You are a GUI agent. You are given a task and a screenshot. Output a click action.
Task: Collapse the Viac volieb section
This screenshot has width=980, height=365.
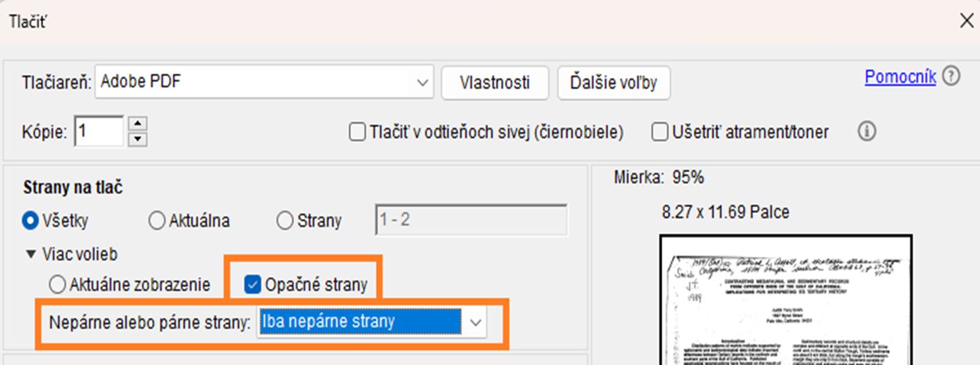pyautogui.click(x=30, y=254)
